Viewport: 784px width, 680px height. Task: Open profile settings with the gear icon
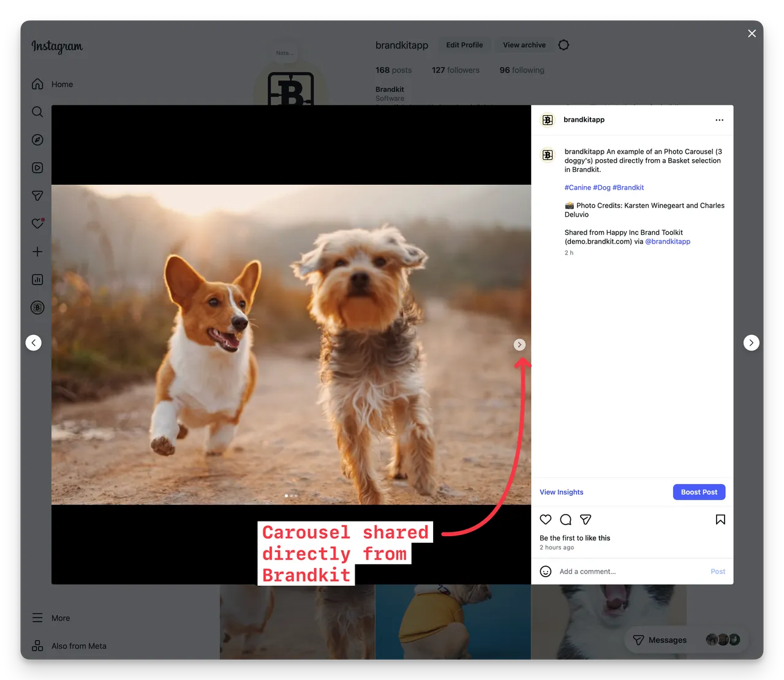563,44
